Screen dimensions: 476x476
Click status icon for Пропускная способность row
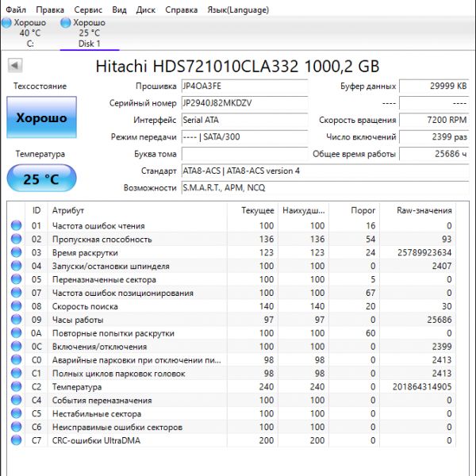point(16,239)
